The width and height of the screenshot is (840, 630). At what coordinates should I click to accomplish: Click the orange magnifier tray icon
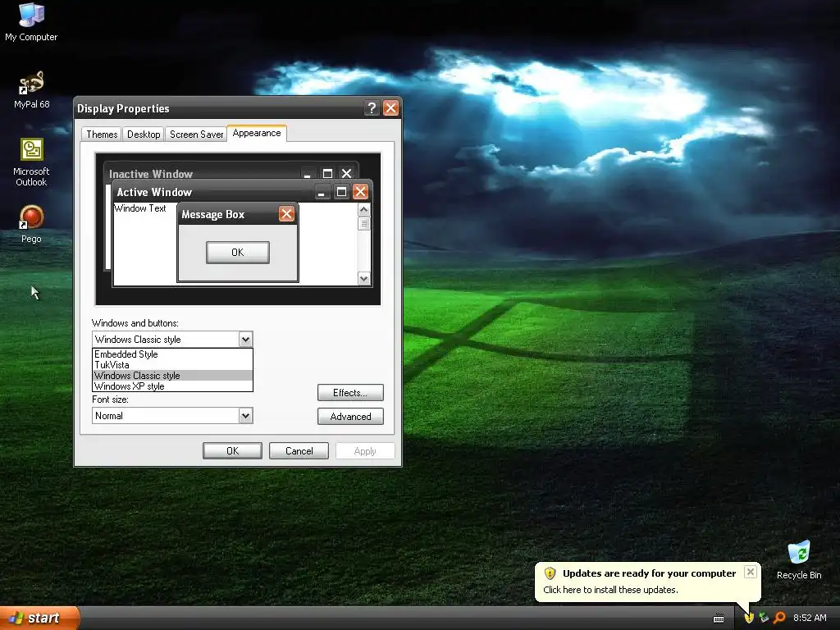pyautogui.click(x=779, y=618)
